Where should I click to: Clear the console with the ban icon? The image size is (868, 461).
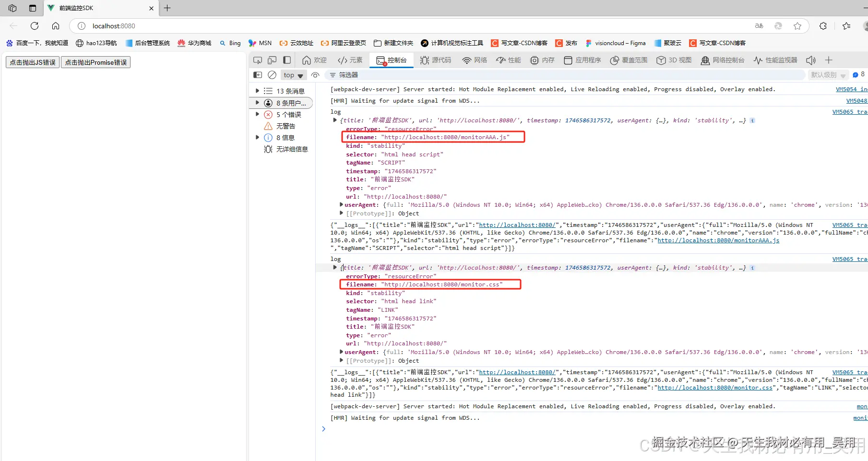272,75
